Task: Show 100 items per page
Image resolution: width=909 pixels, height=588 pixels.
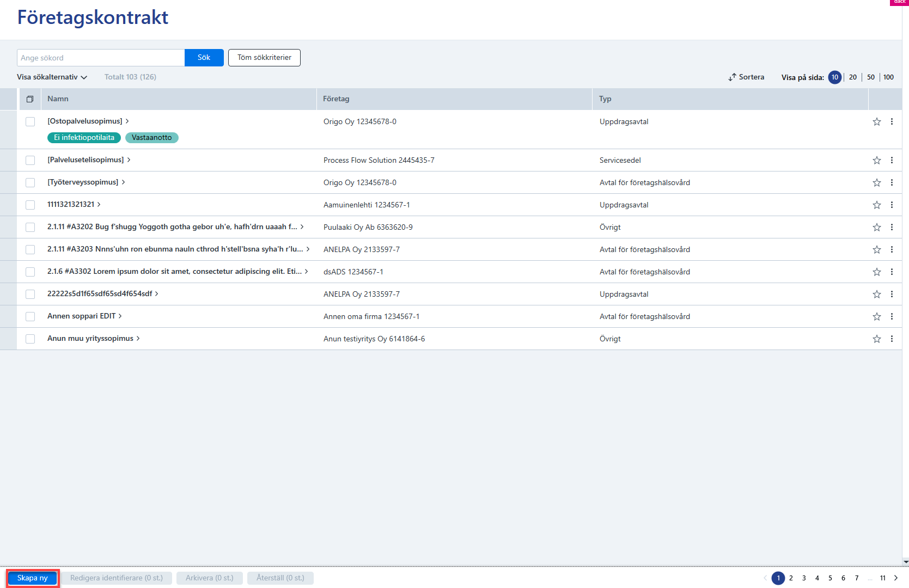Action: 888,77
